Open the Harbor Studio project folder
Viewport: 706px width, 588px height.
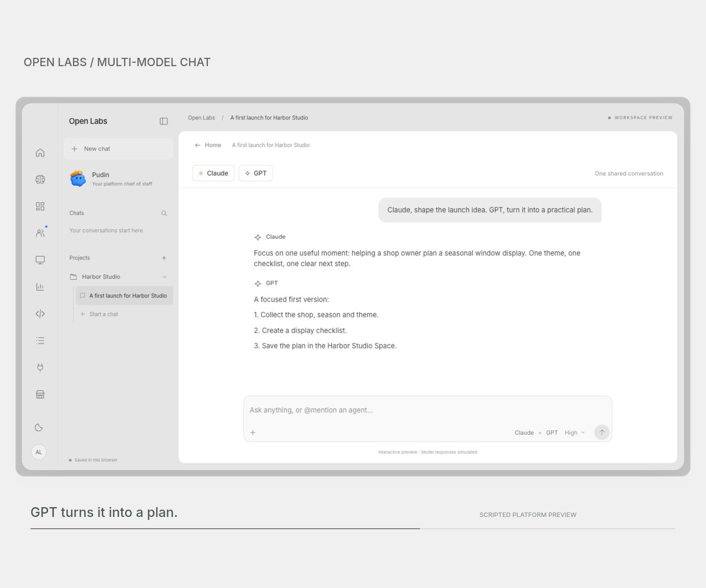point(95,277)
